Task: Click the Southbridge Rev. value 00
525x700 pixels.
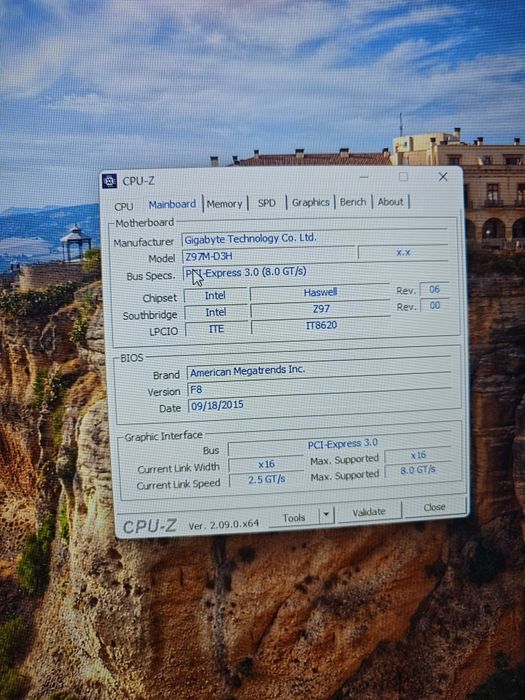Action: pos(434,305)
